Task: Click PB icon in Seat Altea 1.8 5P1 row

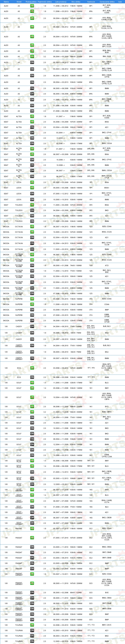Action: pos(32,117)
